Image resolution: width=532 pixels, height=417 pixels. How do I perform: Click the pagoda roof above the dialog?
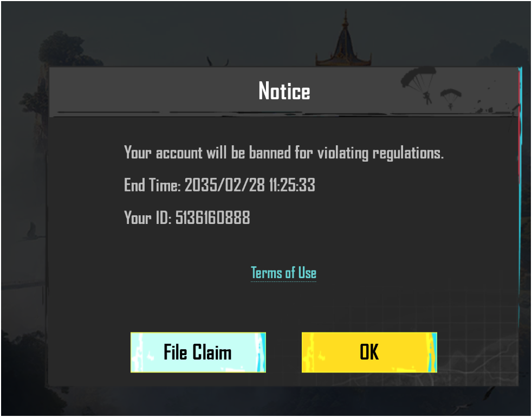tap(343, 41)
